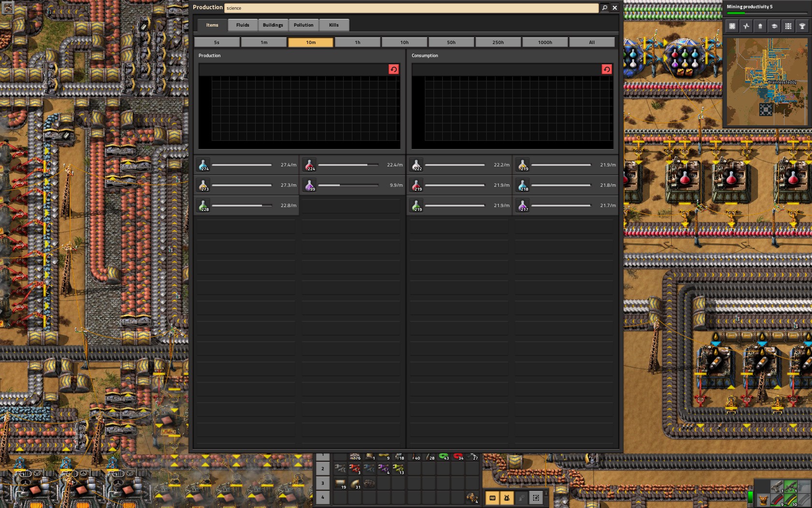Open the train rail overview icon

788,26
